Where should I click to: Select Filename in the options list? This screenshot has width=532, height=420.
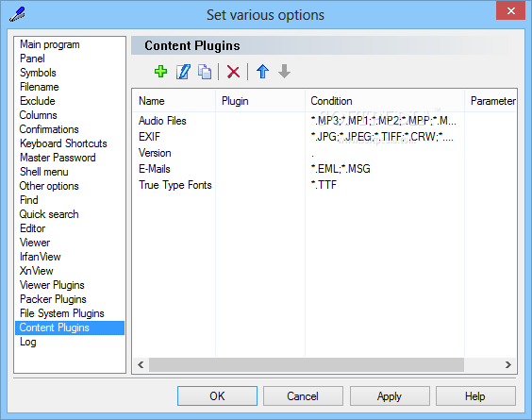click(39, 87)
